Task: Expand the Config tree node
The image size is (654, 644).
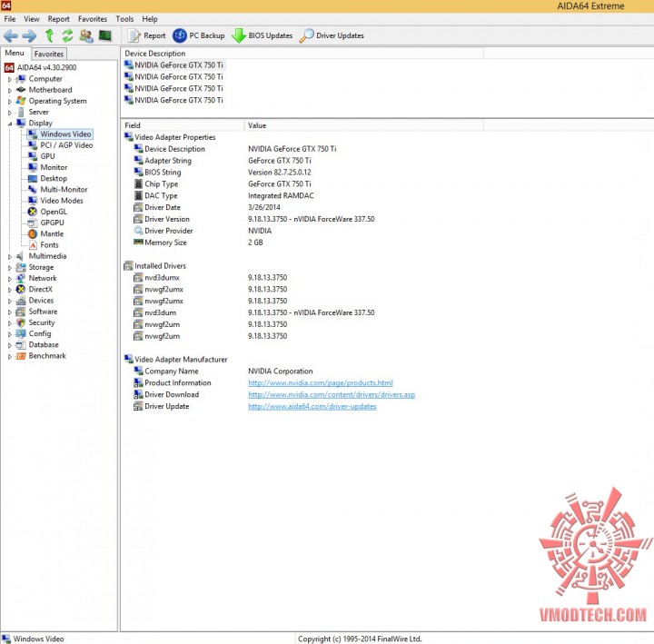Action: [10, 334]
